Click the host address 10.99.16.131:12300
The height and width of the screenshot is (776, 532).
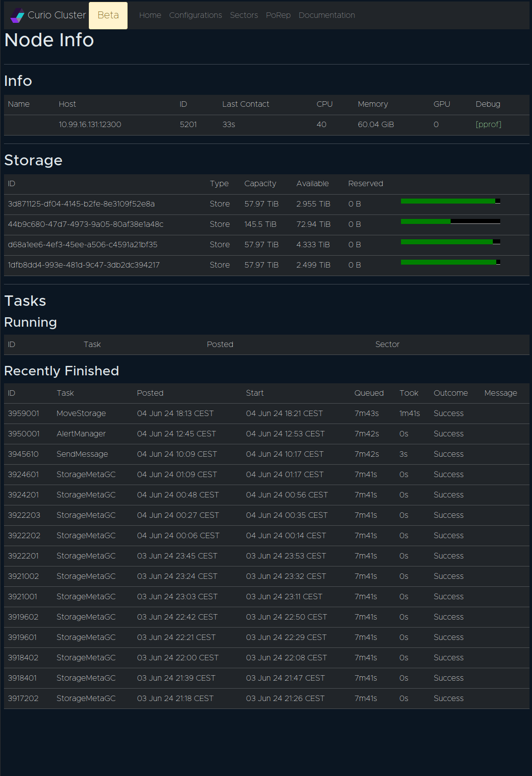(90, 125)
